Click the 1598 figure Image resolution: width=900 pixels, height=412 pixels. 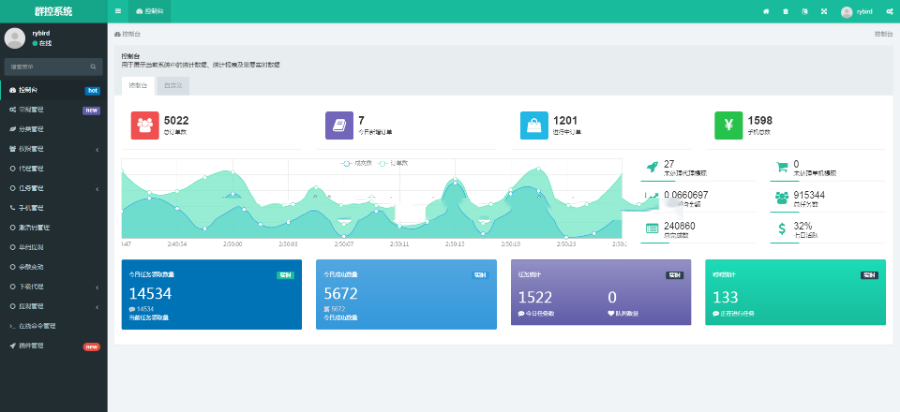point(760,121)
